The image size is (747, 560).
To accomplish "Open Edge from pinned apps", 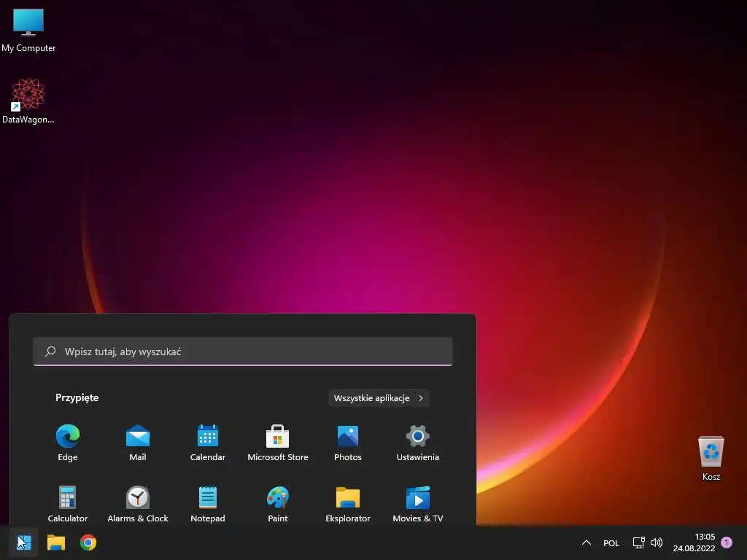I will tap(68, 443).
